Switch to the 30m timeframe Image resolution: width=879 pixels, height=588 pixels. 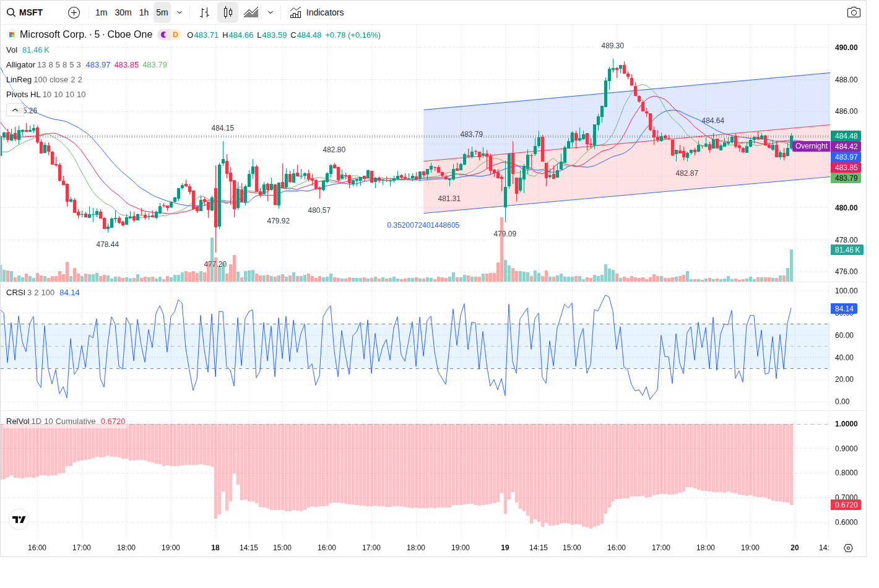pos(123,12)
